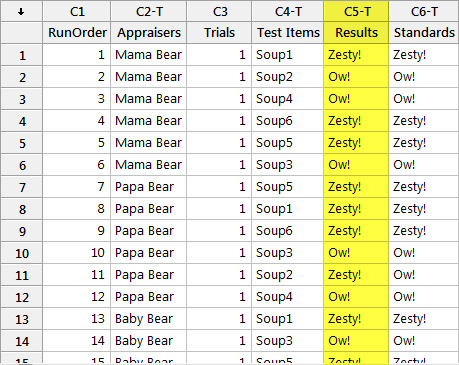459x365 pixels.
Task: Click RunOrder value 10 cell
Action: 77,253
